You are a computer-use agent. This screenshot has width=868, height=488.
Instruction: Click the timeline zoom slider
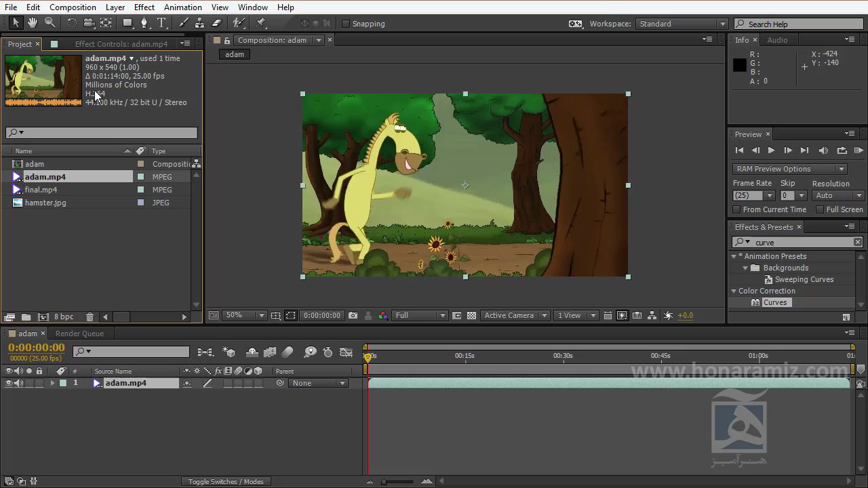pyautogui.click(x=398, y=482)
